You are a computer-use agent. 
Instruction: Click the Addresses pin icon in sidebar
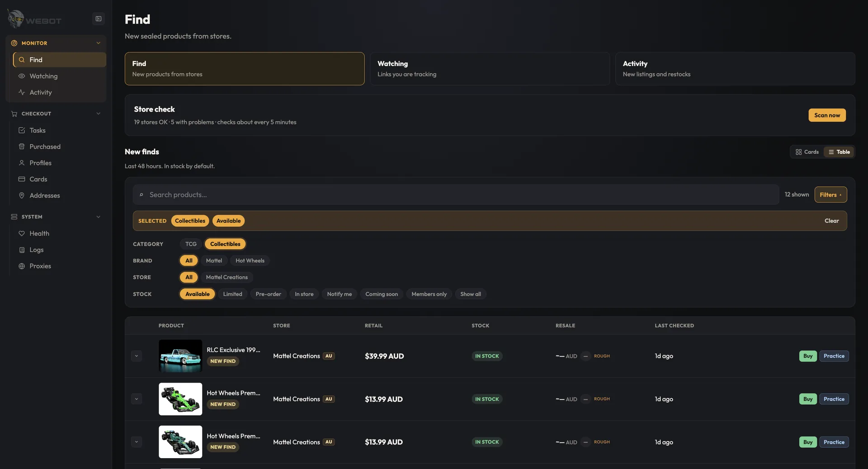[22, 195]
